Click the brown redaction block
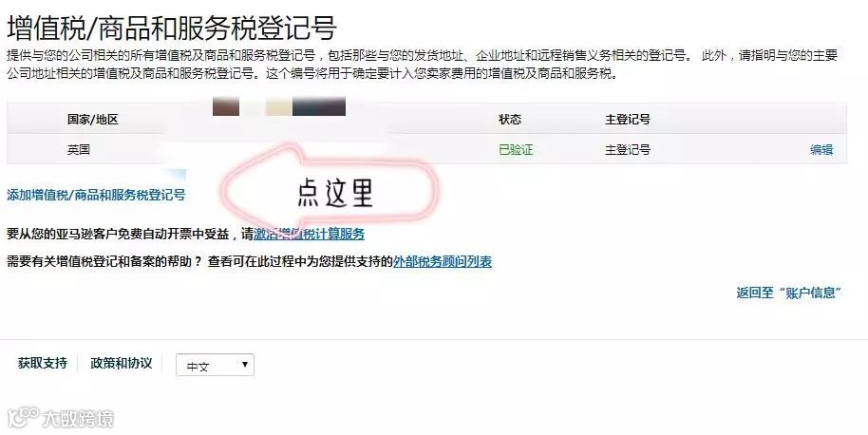Screen dimensions: 868x435 click(226, 105)
